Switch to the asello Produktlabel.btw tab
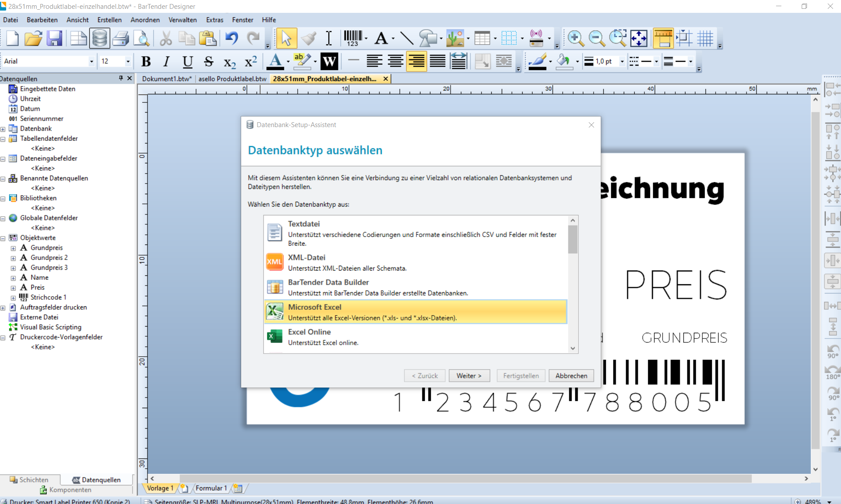This screenshot has width=841, height=504. (232, 79)
